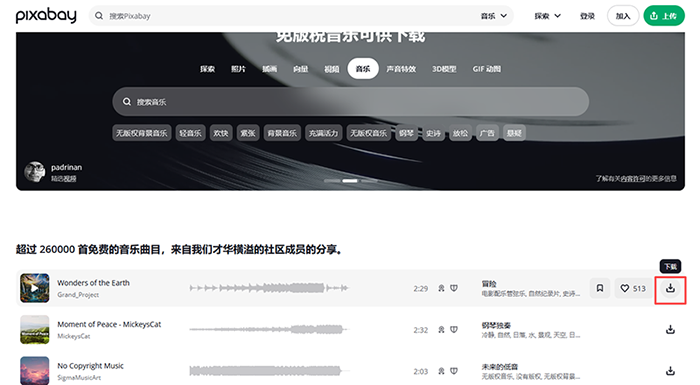Open the SigmaMusicArt artist link
Viewport: 700px width, 385px height.
(79, 378)
